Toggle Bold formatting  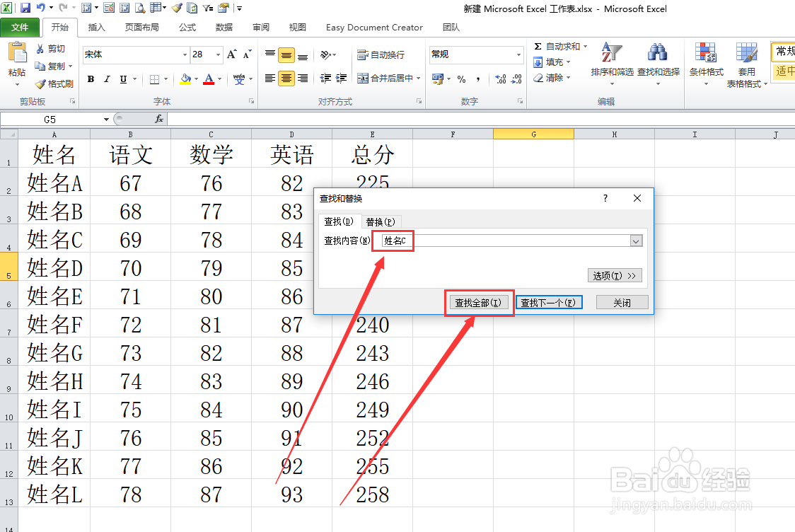pos(91,79)
